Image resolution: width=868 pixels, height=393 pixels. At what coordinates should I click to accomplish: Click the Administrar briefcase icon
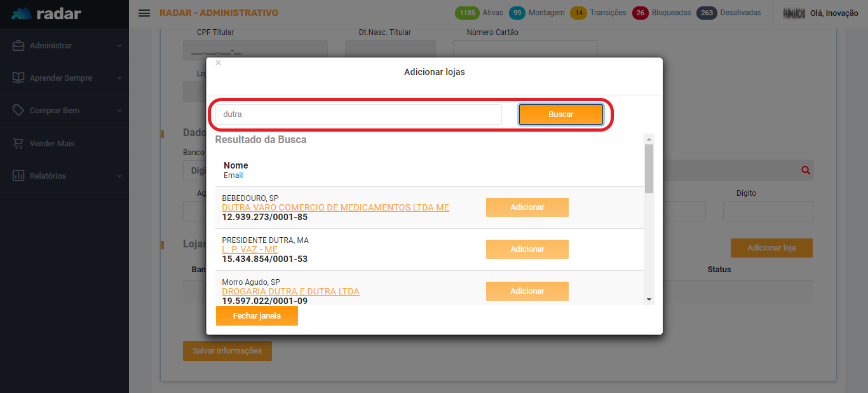pos(18,46)
